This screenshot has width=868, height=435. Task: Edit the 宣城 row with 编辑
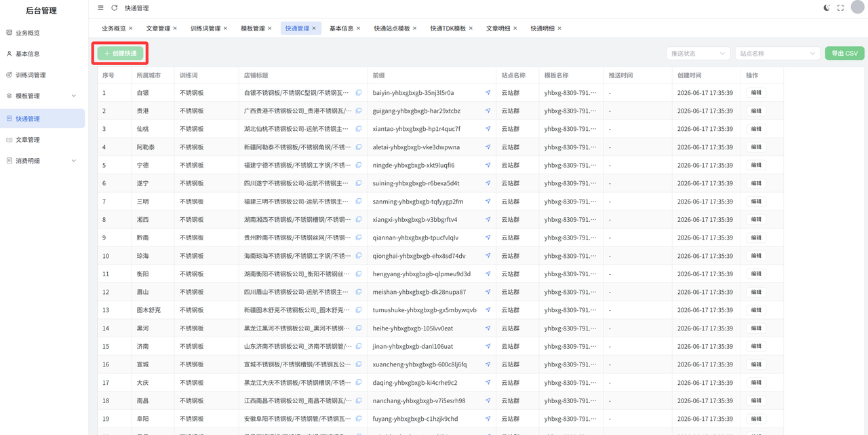pyautogui.click(x=756, y=364)
